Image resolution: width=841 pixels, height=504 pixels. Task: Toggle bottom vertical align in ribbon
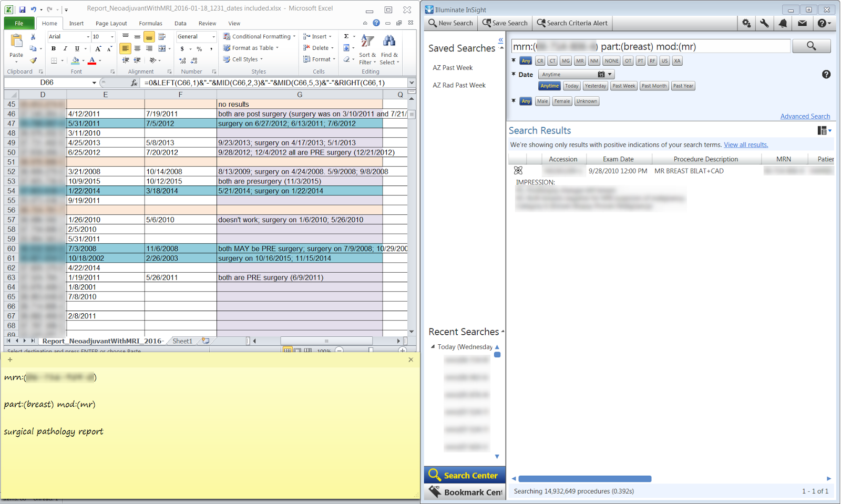[149, 37]
